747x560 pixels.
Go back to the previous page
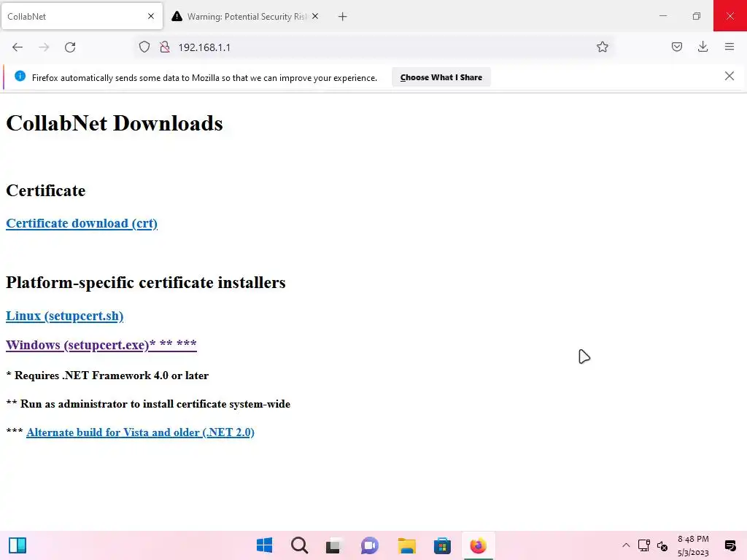pos(18,47)
